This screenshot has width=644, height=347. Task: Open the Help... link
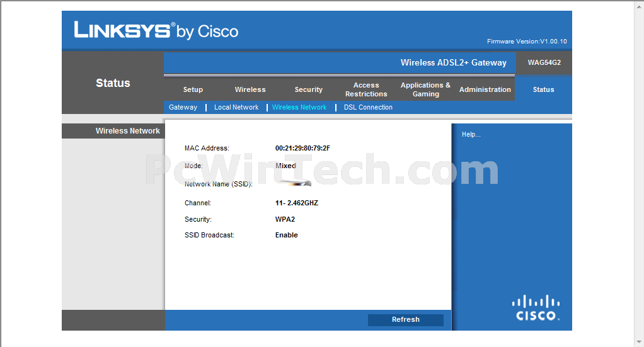471,134
